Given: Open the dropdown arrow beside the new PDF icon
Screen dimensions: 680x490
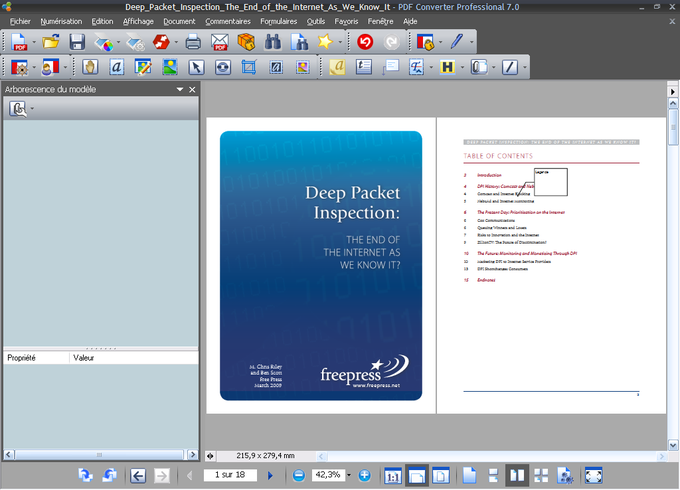Looking at the screenshot, I should coord(35,43).
